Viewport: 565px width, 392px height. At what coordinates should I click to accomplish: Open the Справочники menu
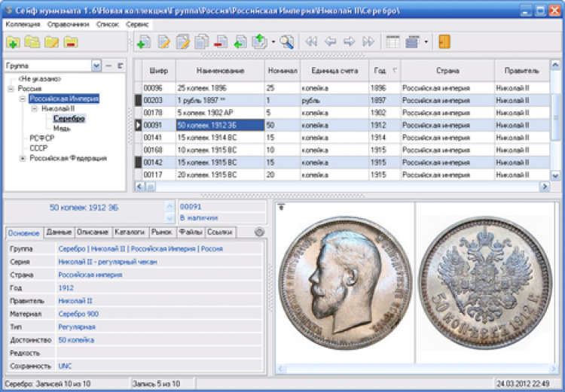click(68, 25)
